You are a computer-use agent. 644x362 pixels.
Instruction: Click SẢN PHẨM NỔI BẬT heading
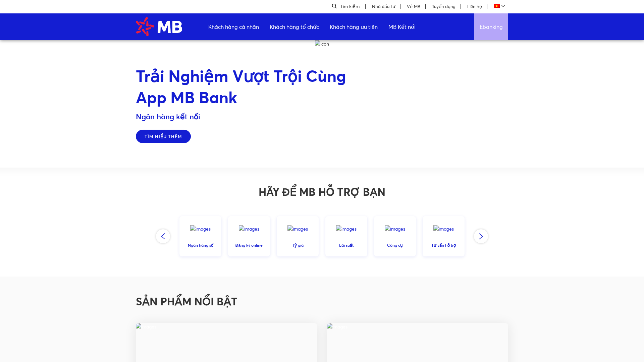click(186, 301)
